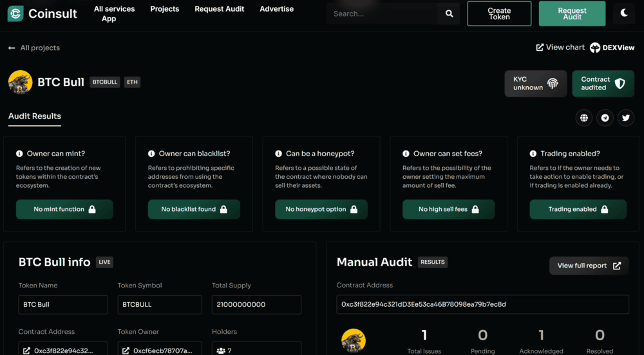Click the lock icon in No blacklist found

(223, 209)
